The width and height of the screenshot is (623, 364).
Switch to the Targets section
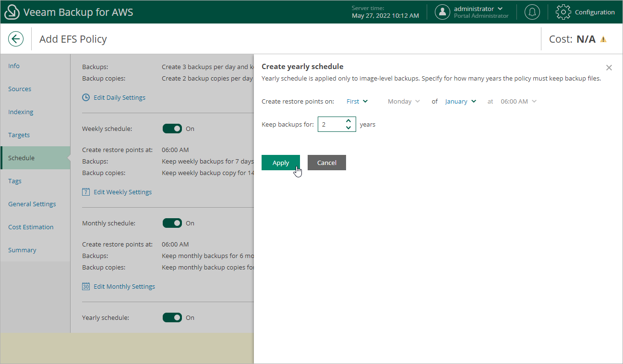coord(19,135)
